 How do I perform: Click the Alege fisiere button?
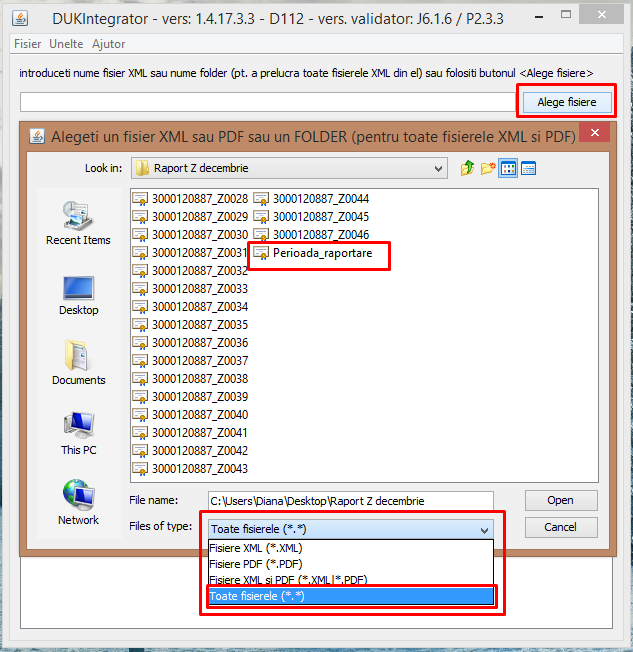pyautogui.click(x=567, y=102)
